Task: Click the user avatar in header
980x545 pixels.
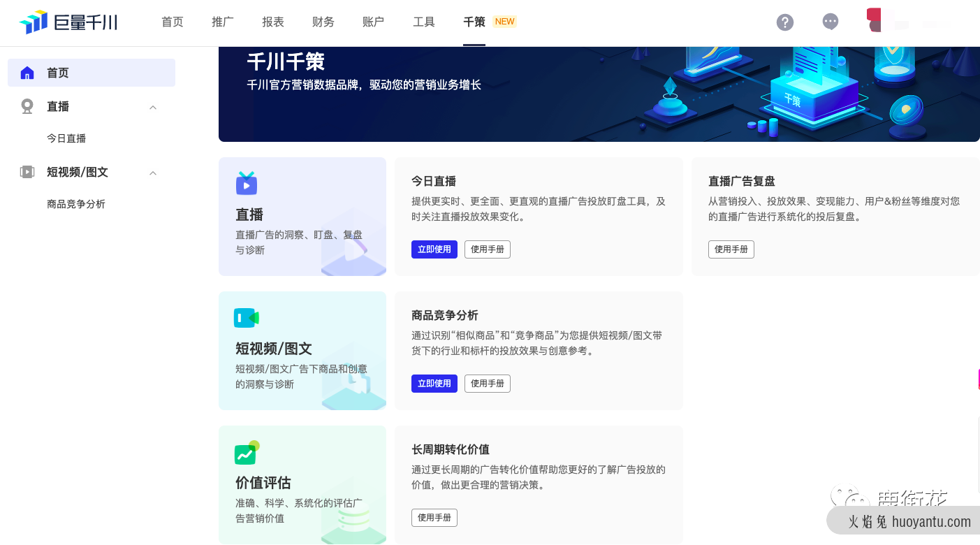Action: coord(875,20)
